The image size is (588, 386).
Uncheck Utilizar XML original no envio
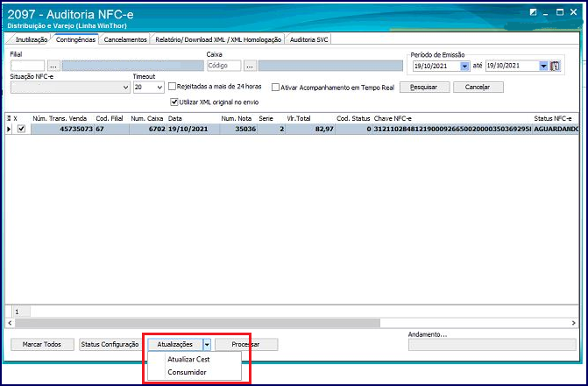pos(174,102)
